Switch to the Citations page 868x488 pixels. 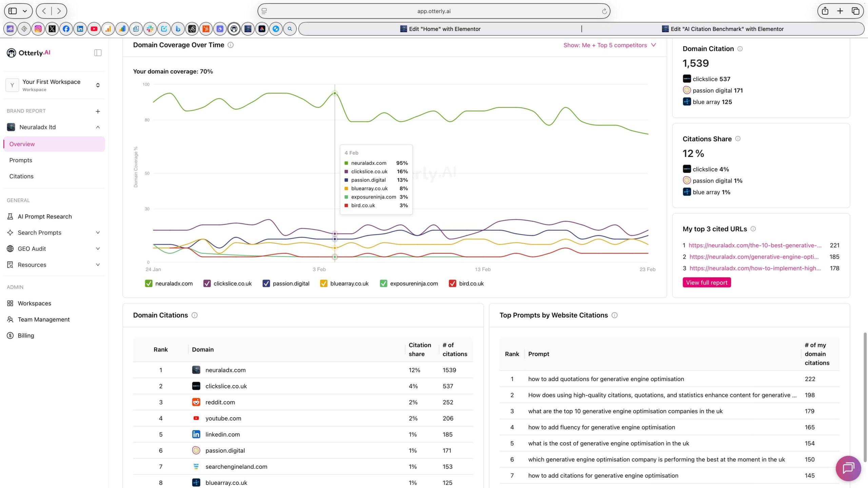pos(21,176)
